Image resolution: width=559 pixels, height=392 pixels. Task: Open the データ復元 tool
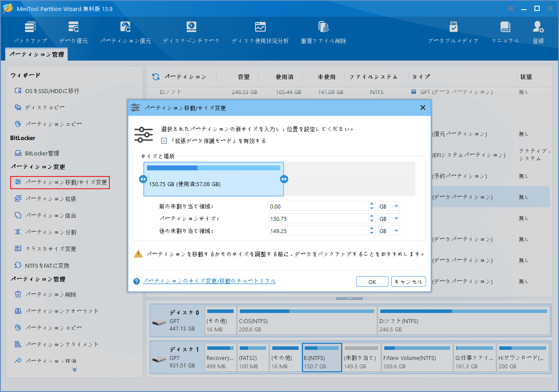pyautogui.click(x=73, y=32)
